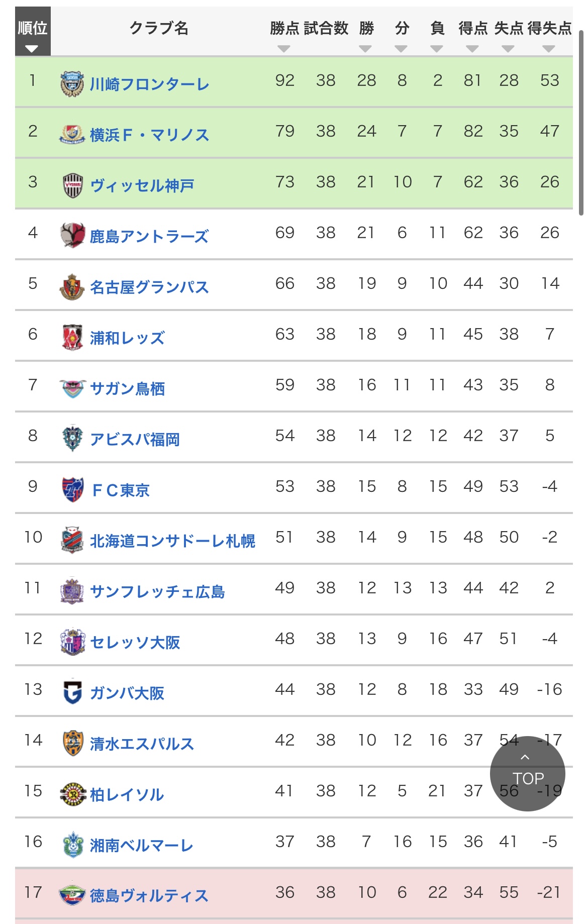This screenshot has height=924, width=588.
Task: Click the Consadole Sapporo emblem
Action: coord(72,540)
